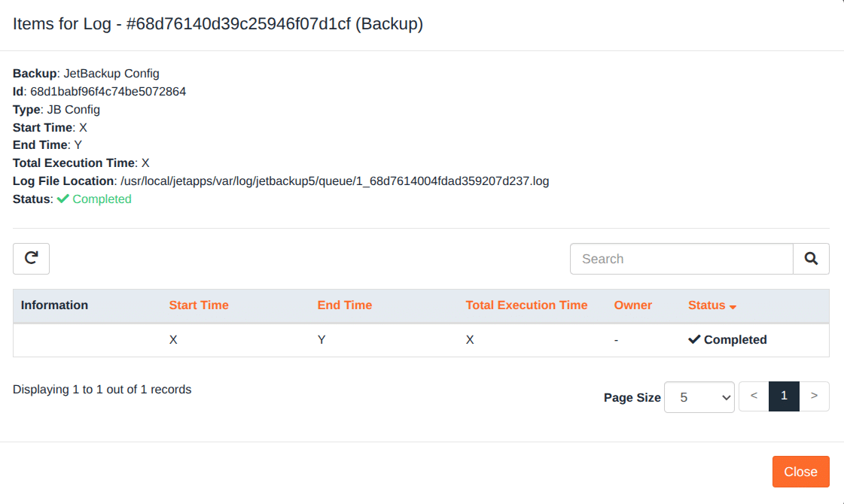Click the green checkmark beside Completed status
Image resolution: width=844 pixels, height=504 pixels.
[63, 199]
